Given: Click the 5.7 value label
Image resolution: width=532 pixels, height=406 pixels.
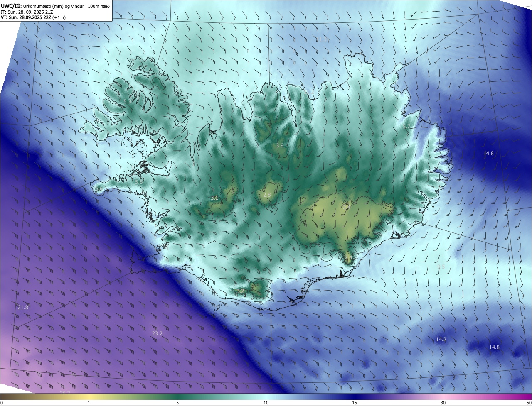Looking at the screenshot, I should tap(406, 126).
